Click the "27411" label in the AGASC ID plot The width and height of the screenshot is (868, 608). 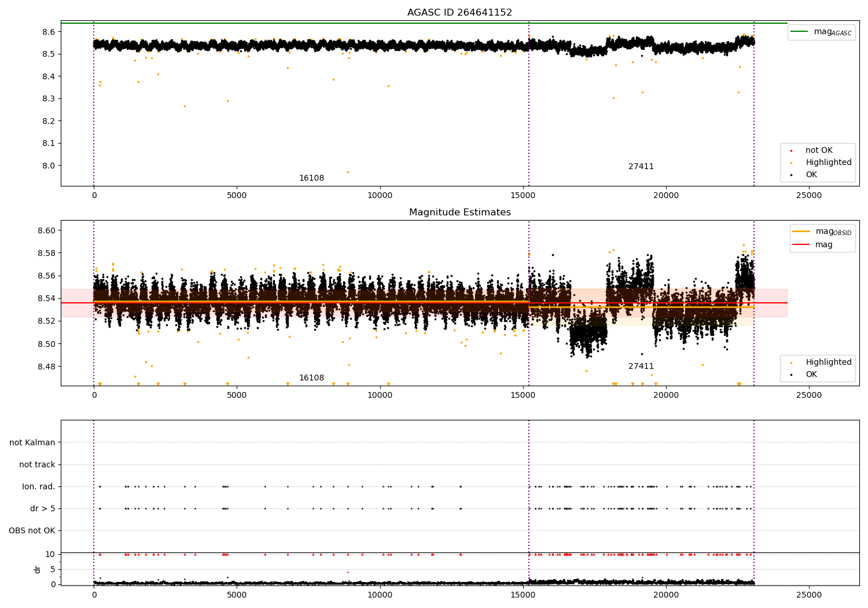[x=641, y=166]
